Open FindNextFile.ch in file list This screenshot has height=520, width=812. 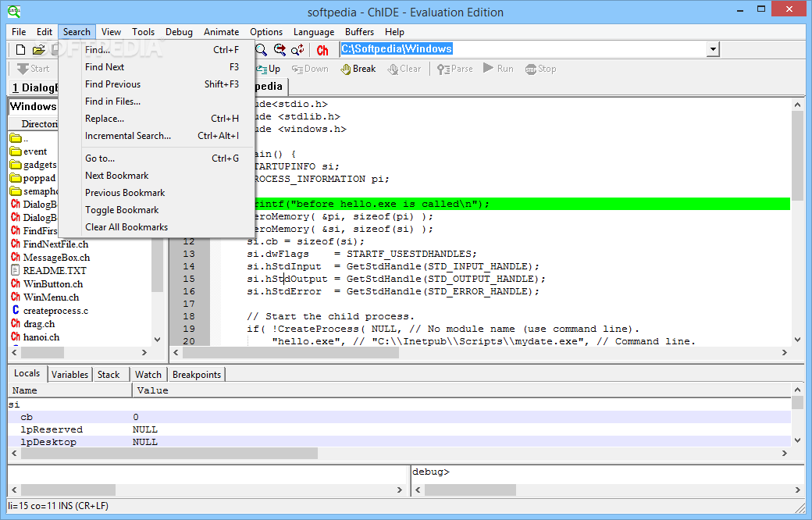tap(50, 244)
